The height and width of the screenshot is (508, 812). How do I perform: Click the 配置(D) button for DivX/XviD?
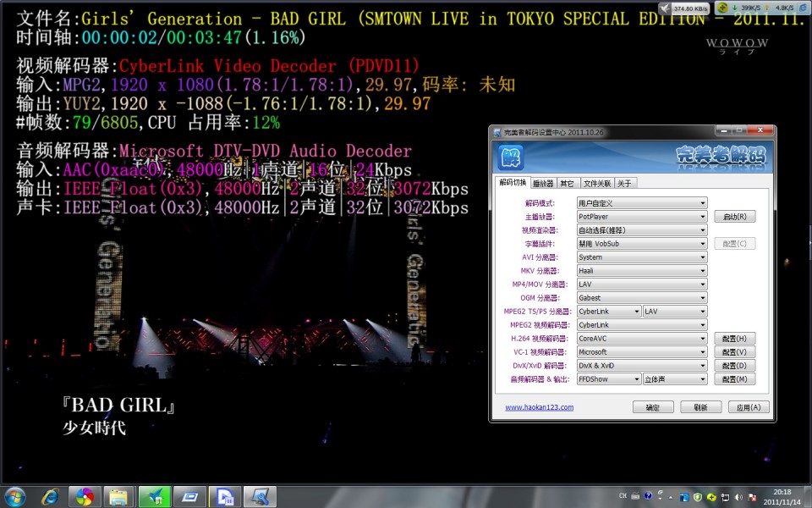[x=735, y=366]
